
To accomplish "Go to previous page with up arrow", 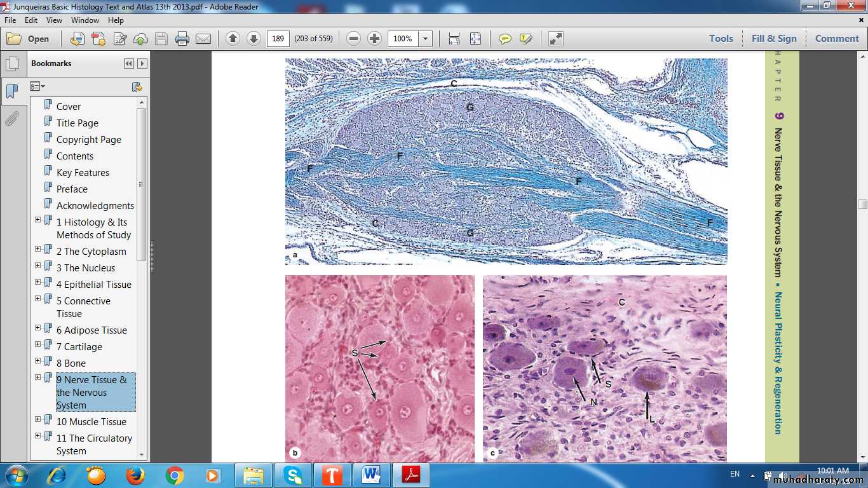I will click(x=233, y=39).
